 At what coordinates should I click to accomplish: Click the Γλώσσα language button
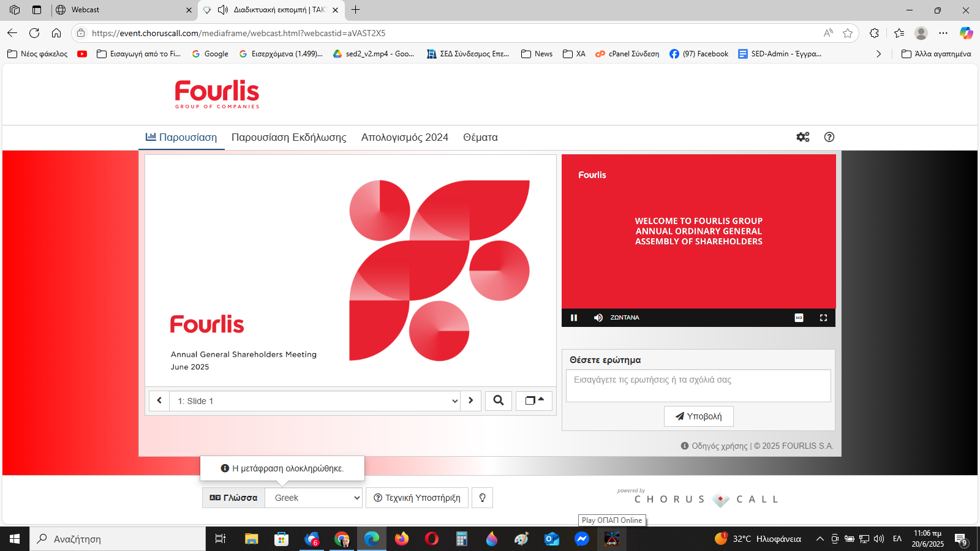234,498
